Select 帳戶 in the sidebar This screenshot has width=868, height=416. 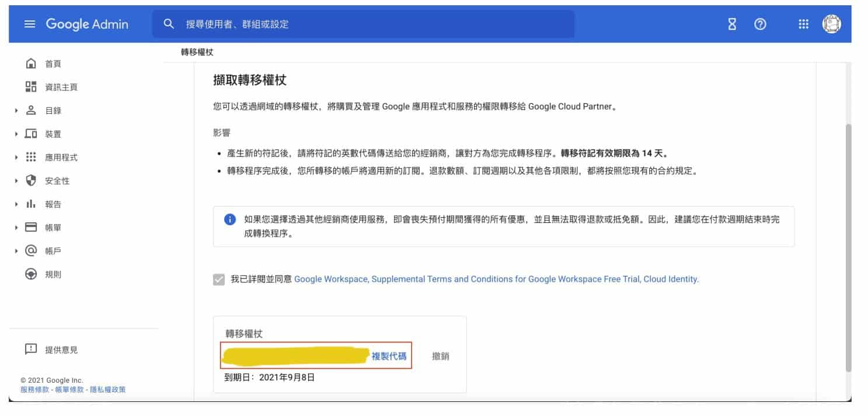coord(53,250)
